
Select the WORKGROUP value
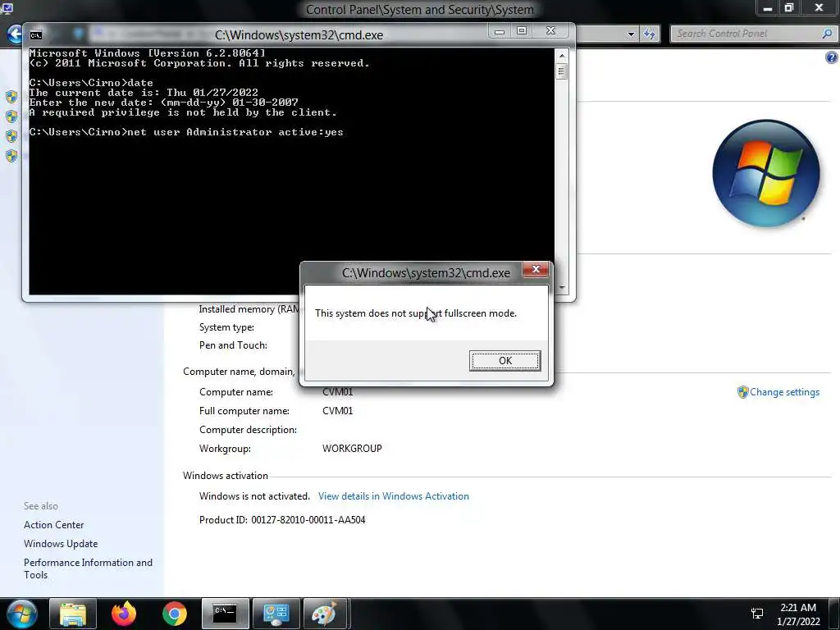coord(352,449)
